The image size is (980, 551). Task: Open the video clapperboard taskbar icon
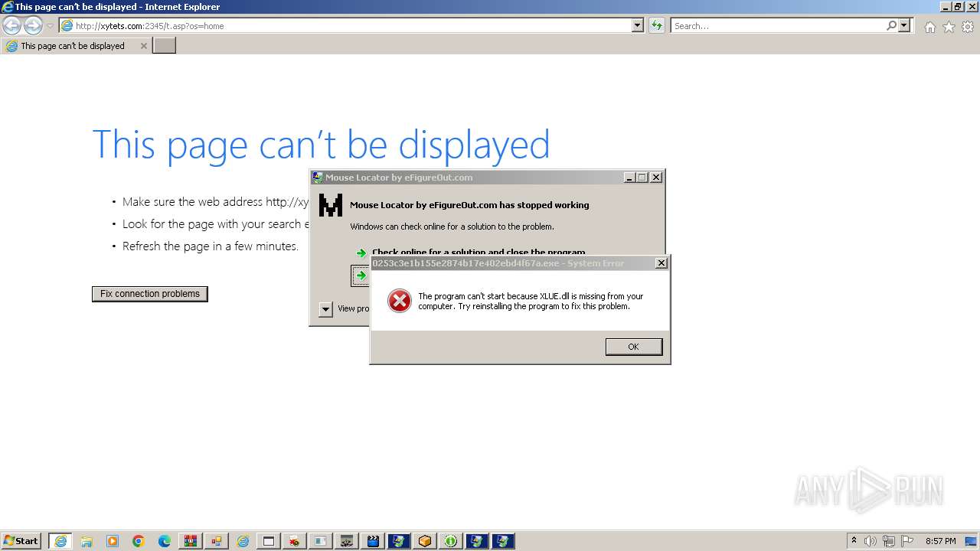(373, 541)
